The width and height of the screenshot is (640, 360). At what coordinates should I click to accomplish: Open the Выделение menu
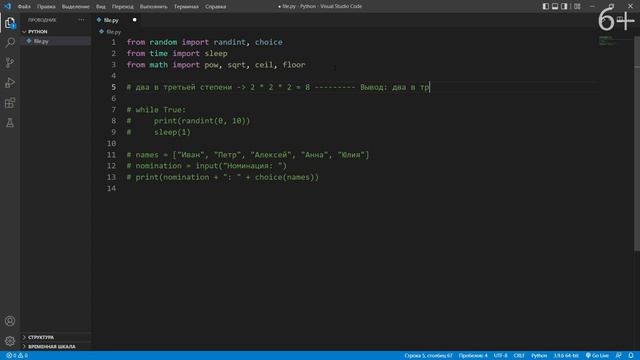[x=76, y=7]
